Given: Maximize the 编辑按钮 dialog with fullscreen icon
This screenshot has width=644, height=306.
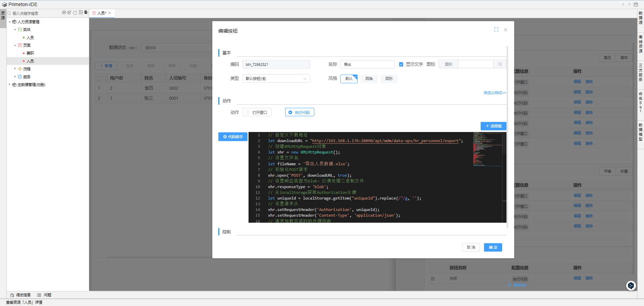Looking at the screenshot, I should [496, 30].
